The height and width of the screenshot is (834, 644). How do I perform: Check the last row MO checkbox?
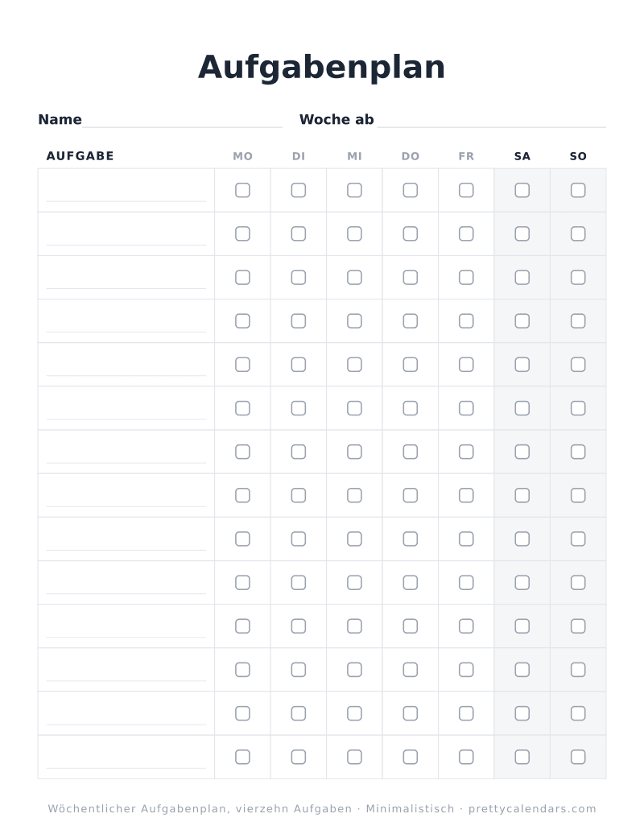[x=242, y=757]
